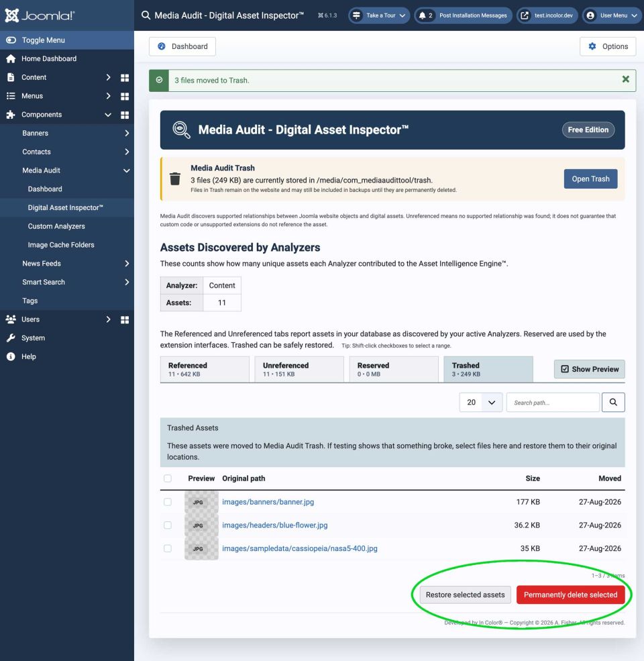644x661 pixels.
Task: Click the System wrench icon
Action: pyautogui.click(x=11, y=338)
